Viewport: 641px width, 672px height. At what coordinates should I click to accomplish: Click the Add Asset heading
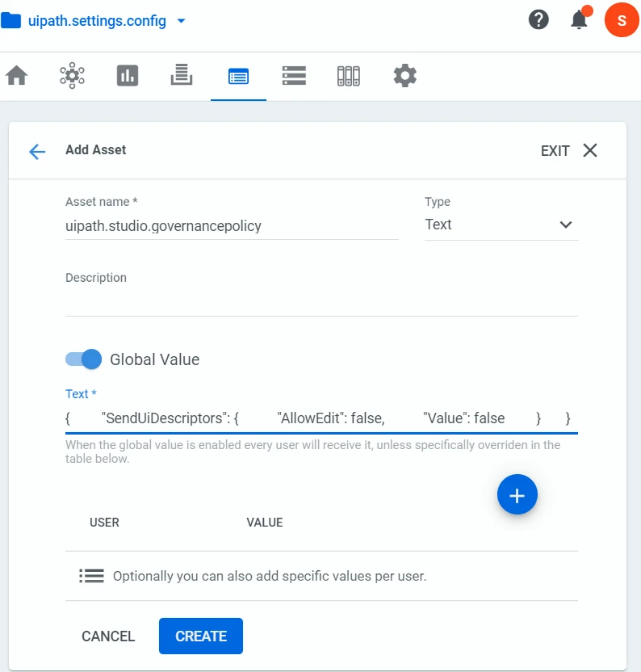coord(95,150)
